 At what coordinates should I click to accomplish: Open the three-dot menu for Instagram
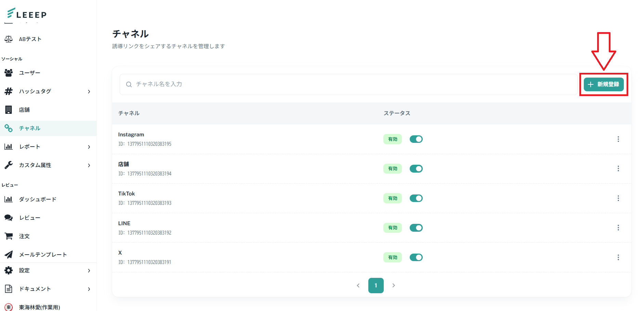coord(618,139)
